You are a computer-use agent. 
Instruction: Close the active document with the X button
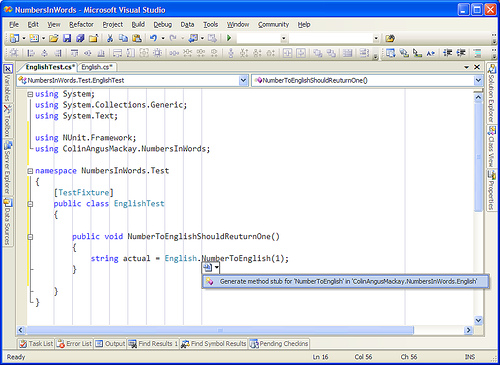pos(477,67)
